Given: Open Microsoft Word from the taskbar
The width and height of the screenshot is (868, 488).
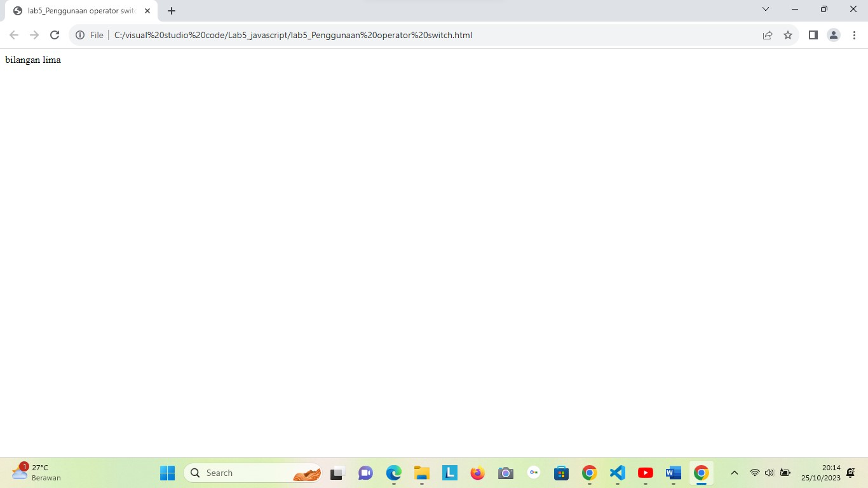Looking at the screenshot, I should pos(673,473).
